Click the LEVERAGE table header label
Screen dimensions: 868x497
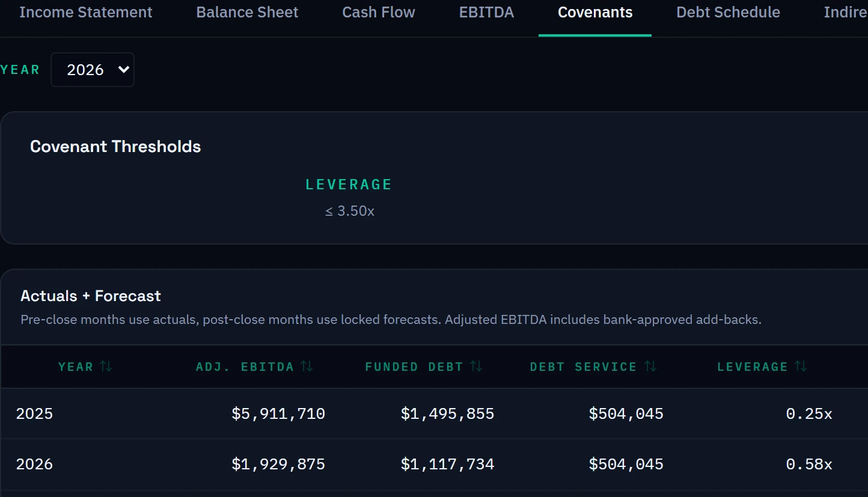pos(753,367)
